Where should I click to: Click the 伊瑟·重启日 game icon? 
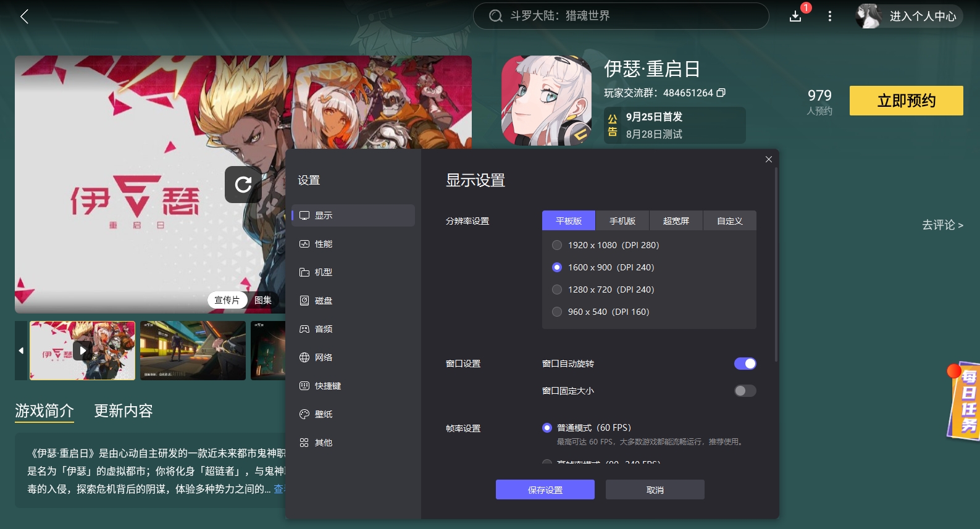click(x=547, y=101)
